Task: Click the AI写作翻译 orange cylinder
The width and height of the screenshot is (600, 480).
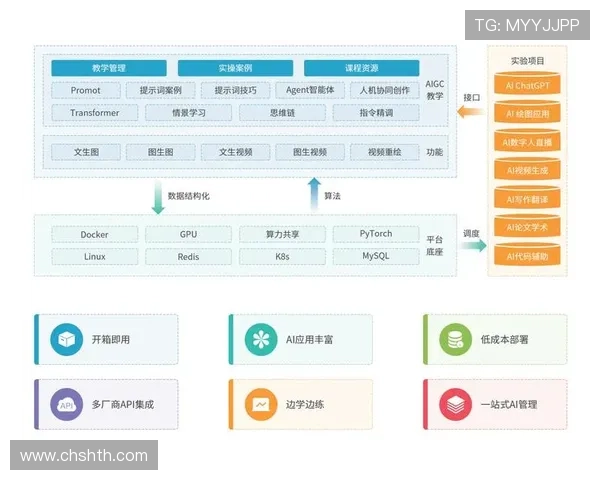Action: [x=527, y=198]
